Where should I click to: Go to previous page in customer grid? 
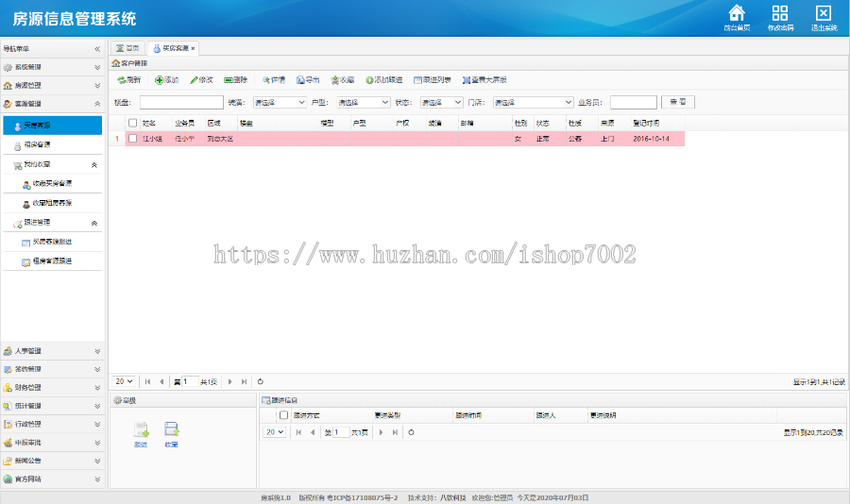pyautogui.click(x=161, y=382)
